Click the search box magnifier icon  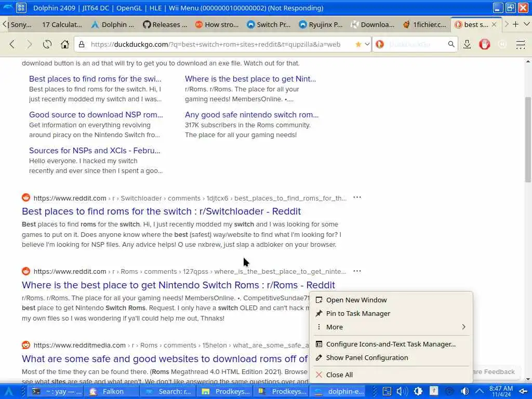(451, 45)
